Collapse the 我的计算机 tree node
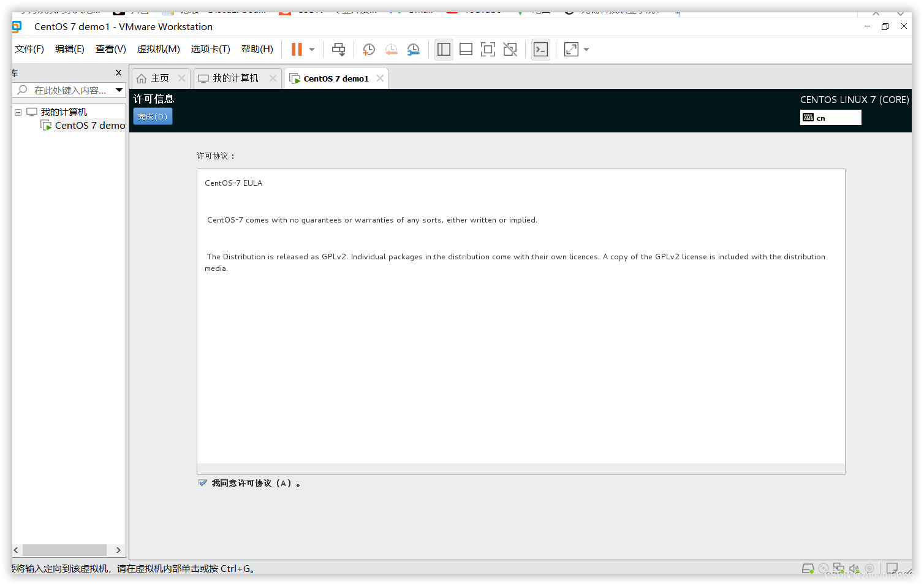924x586 pixels. pyautogui.click(x=18, y=112)
